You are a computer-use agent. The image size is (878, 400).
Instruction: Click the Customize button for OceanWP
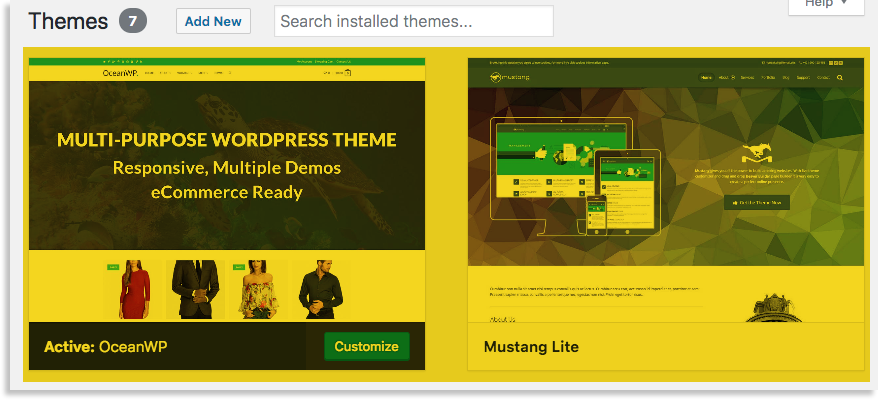click(366, 346)
